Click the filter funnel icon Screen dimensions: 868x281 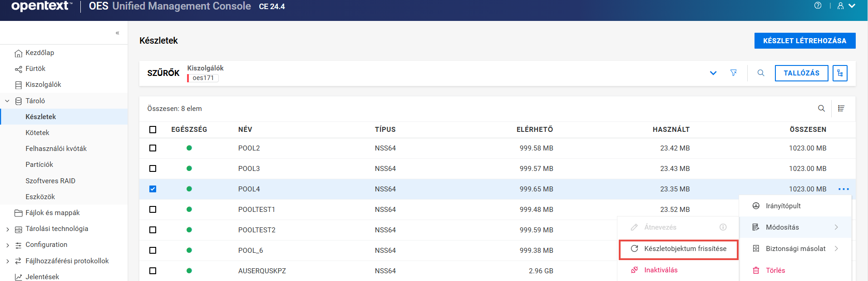coord(733,73)
